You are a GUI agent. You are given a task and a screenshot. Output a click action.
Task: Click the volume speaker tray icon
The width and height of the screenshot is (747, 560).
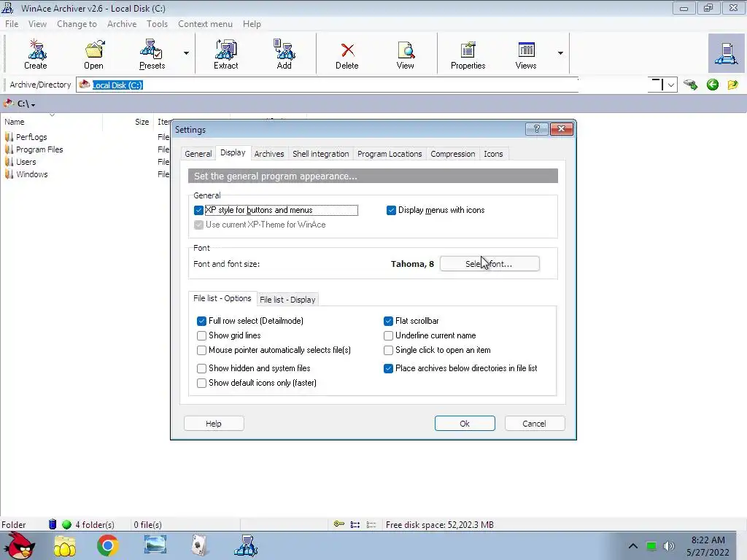669,546
